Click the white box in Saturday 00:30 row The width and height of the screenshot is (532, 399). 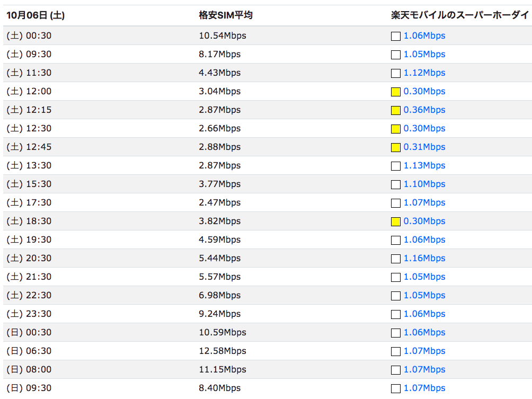[x=396, y=37]
